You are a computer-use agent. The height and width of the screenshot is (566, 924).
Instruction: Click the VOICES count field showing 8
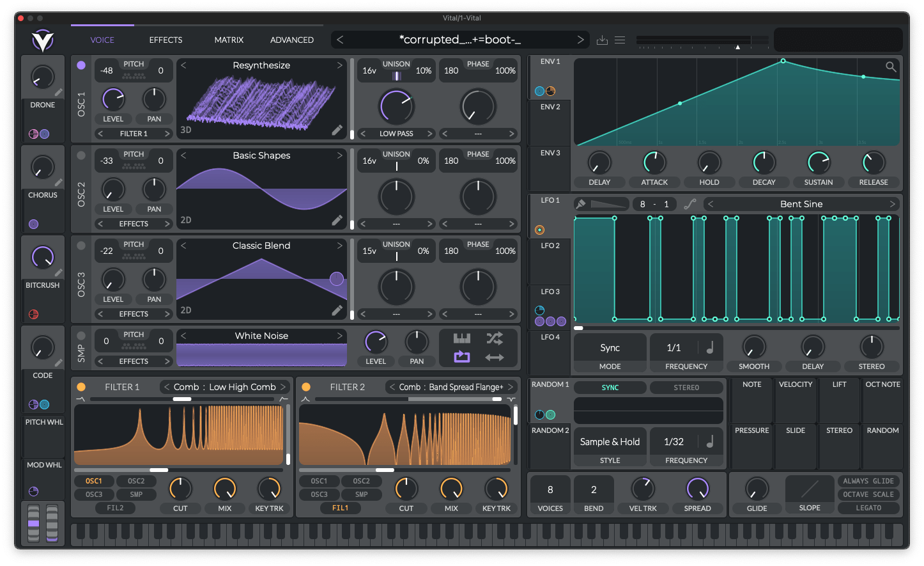(x=550, y=489)
